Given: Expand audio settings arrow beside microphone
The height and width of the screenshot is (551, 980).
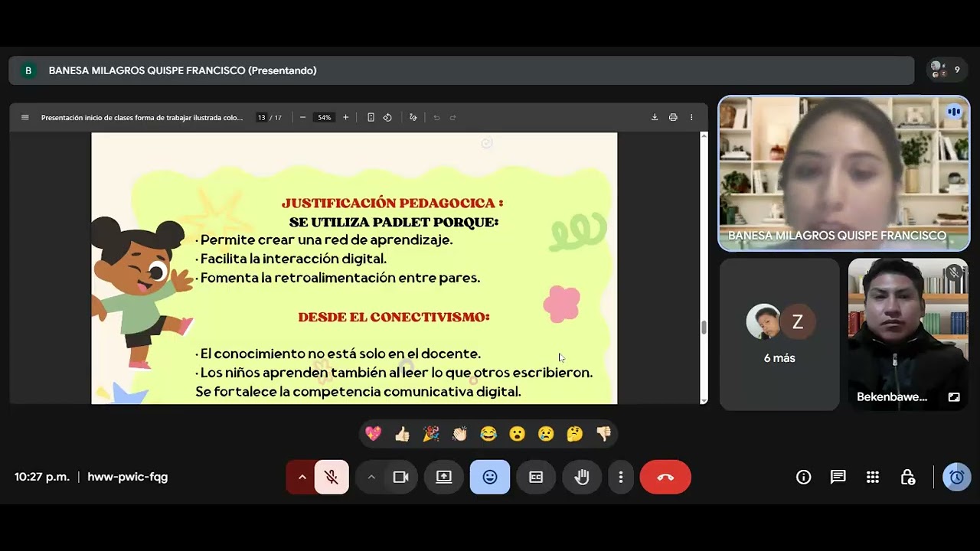Looking at the screenshot, I should click(302, 477).
